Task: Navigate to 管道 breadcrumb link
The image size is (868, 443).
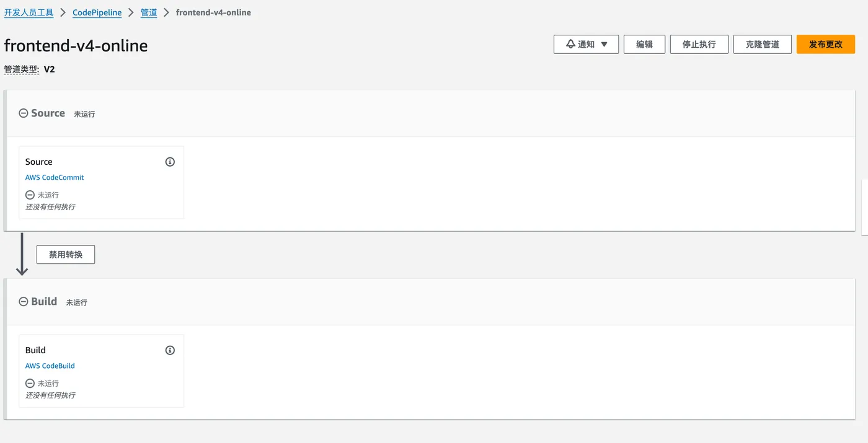Action: [x=149, y=12]
